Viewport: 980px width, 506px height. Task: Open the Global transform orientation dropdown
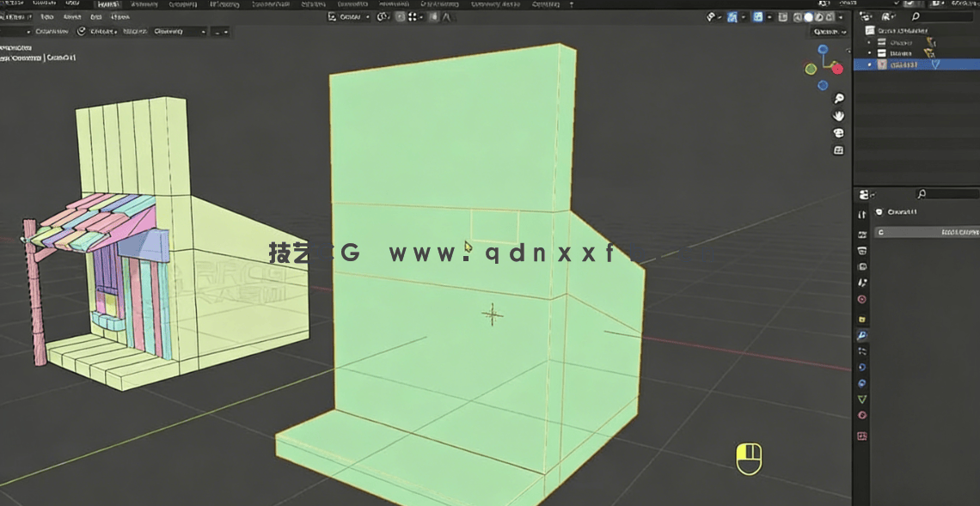(346, 17)
